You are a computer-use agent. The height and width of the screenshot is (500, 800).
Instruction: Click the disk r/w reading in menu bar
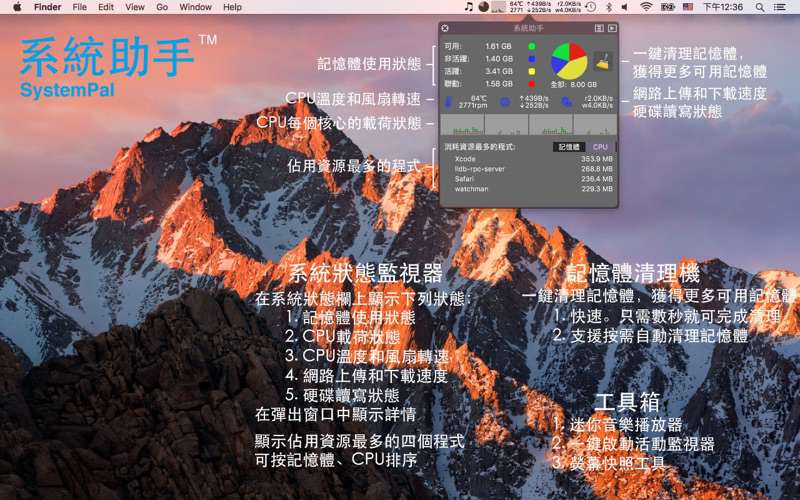[568, 7]
